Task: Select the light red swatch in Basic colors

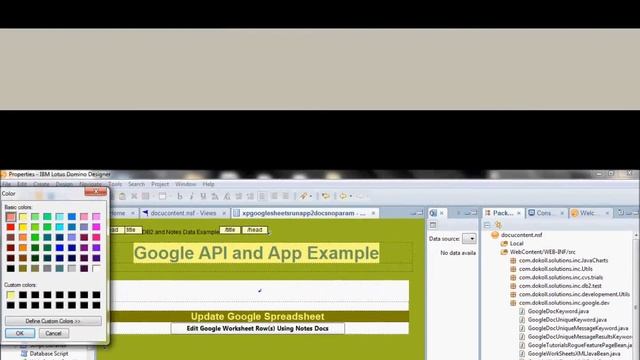Action: pos(11,217)
